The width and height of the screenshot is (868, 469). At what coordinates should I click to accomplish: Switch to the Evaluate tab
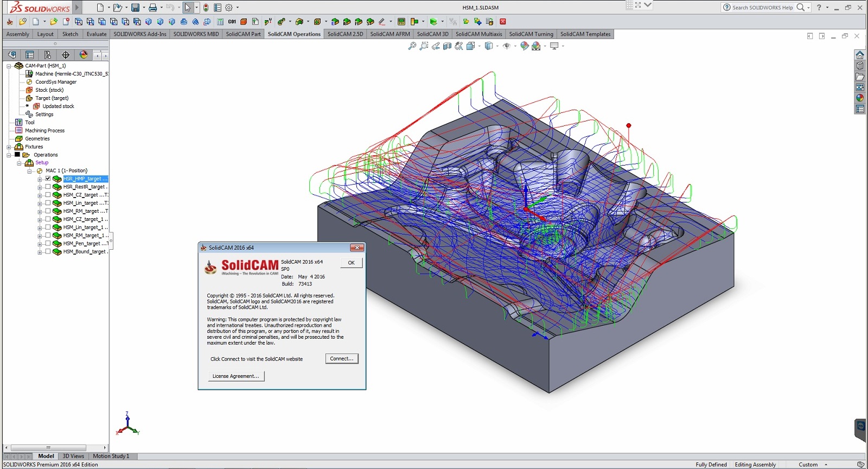(x=97, y=34)
